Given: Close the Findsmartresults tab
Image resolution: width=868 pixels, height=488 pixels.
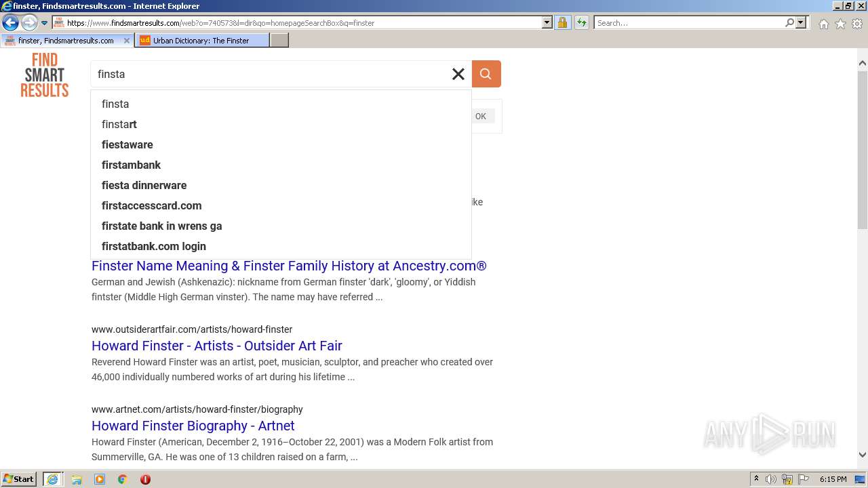Looking at the screenshot, I should pos(127,41).
